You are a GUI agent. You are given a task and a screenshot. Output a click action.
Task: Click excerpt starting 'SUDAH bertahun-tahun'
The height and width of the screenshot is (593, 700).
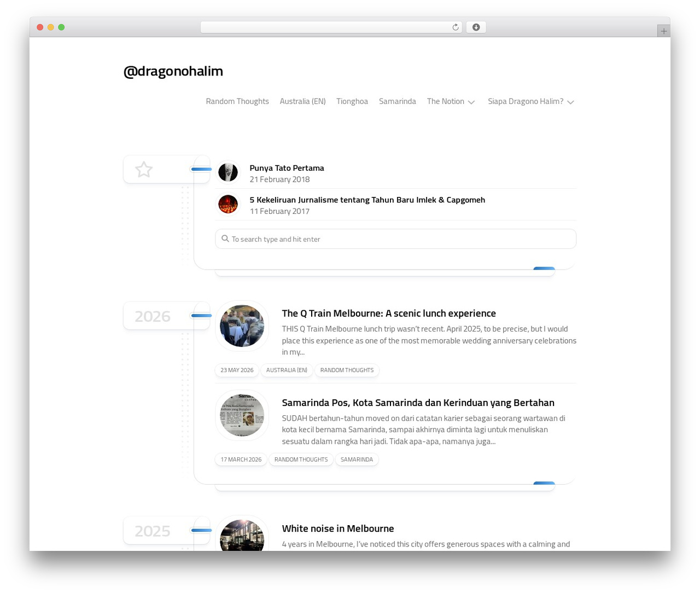424,429
